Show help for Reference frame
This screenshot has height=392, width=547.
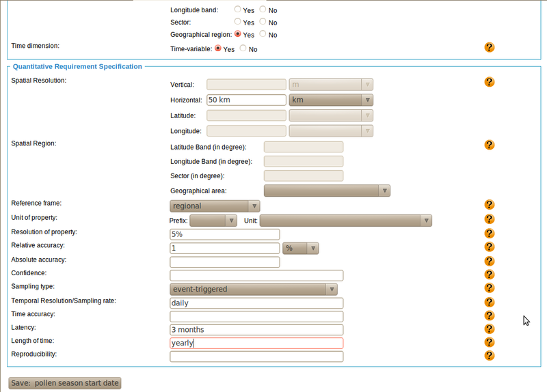pyautogui.click(x=489, y=205)
